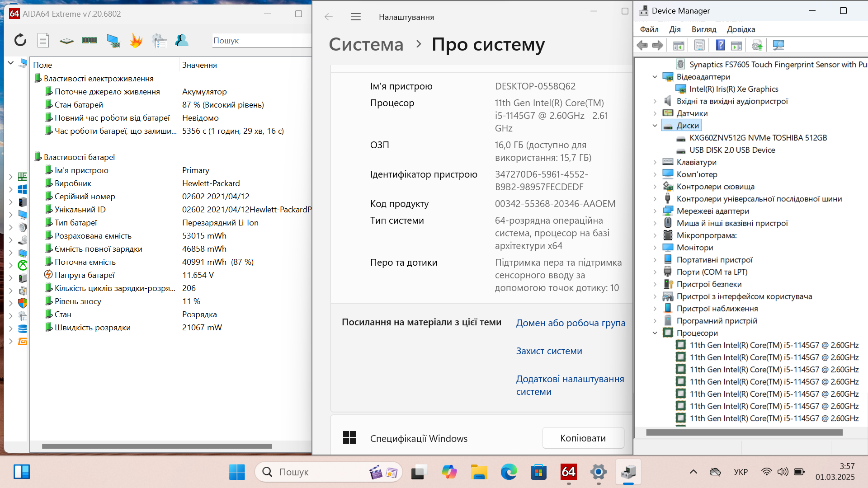This screenshot has width=868, height=488.
Task: Launch the AIDA64 stability test flame icon
Action: click(x=136, y=41)
